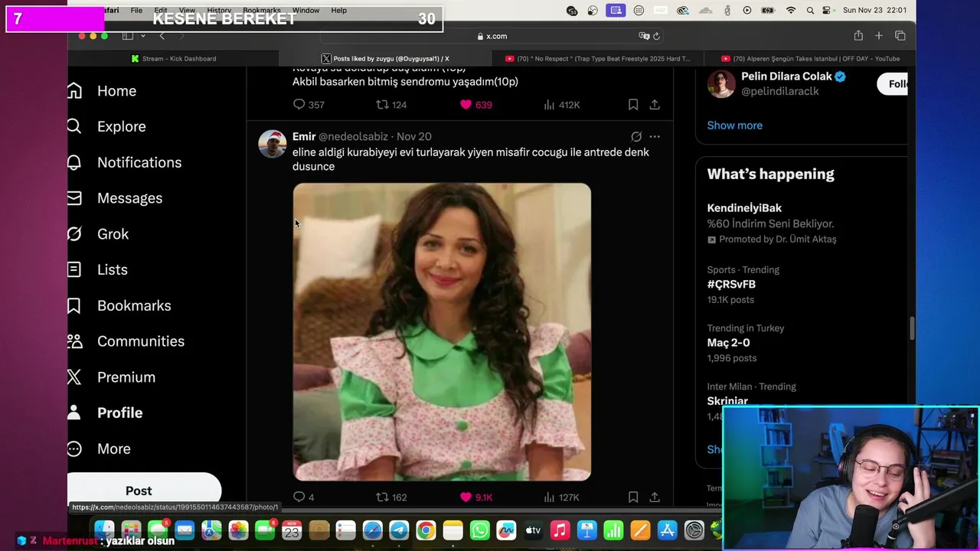Viewport: 980px width, 551px height.
Task: Share Emir's post
Action: click(655, 497)
